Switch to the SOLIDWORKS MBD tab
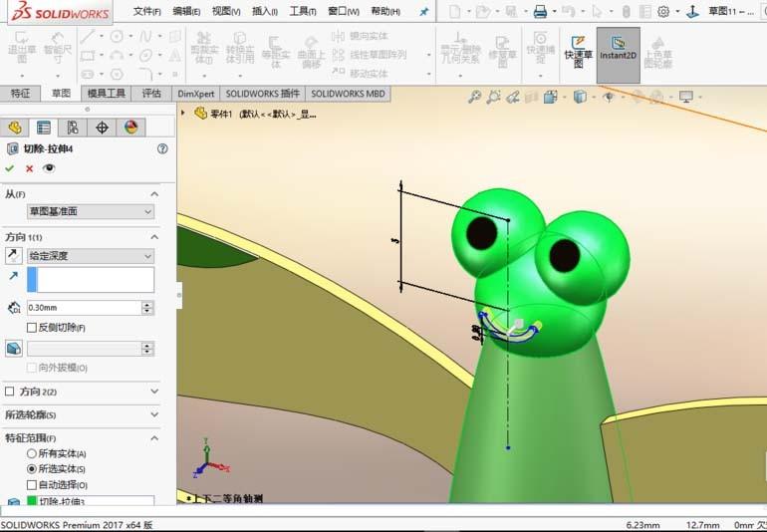Viewport: 767px width, 532px height. tap(348, 94)
